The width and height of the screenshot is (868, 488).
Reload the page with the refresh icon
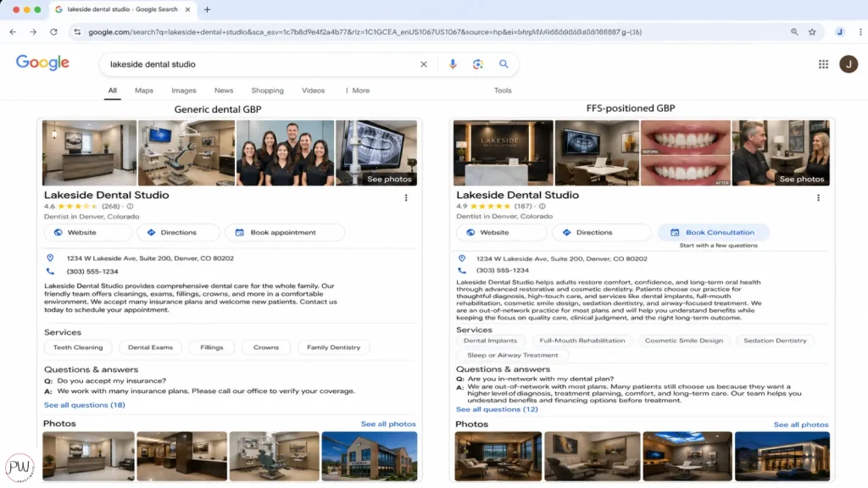pyautogui.click(x=53, y=32)
